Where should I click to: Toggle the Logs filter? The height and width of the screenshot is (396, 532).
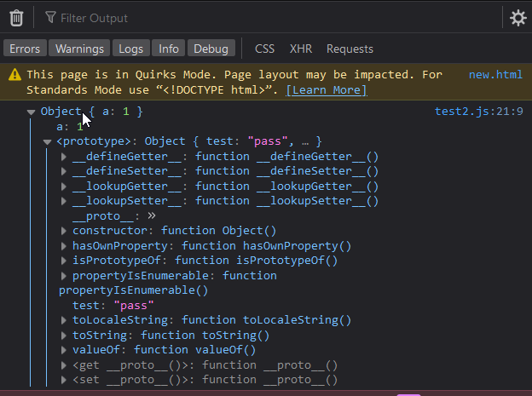tap(131, 49)
